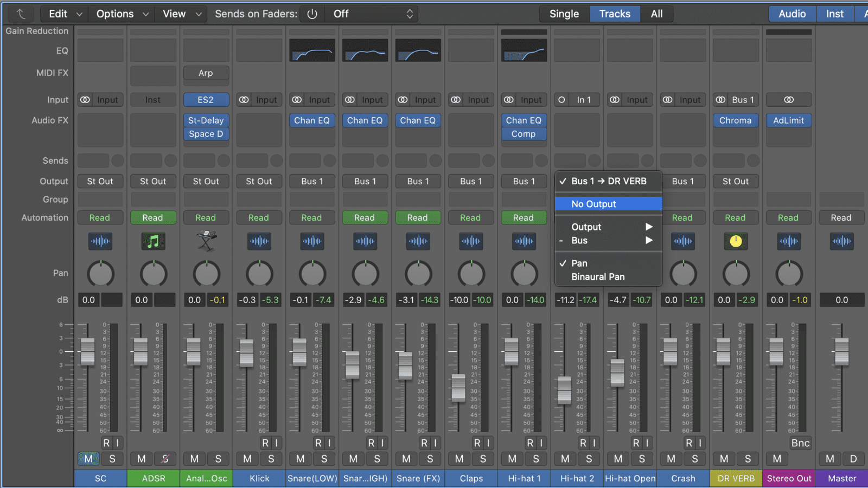Unmute the SC channel
The width and height of the screenshot is (868, 488).
[88, 459]
